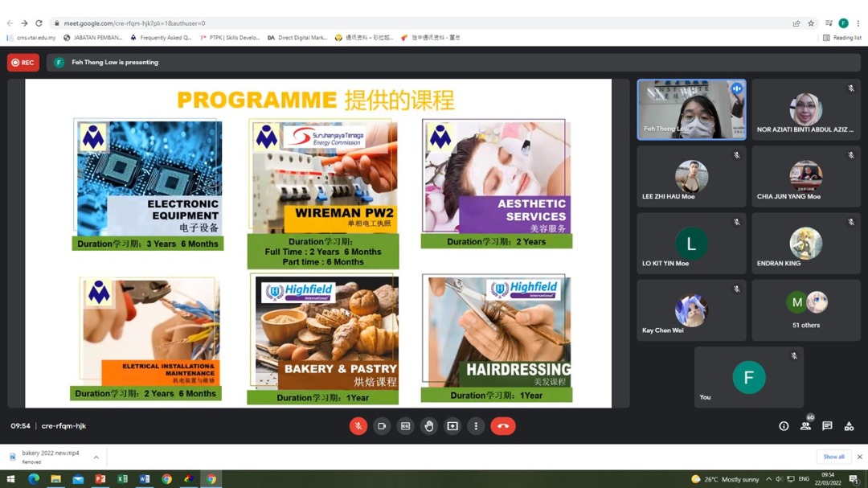
Task: Open more options three-dot menu in Meet
Action: click(476, 426)
